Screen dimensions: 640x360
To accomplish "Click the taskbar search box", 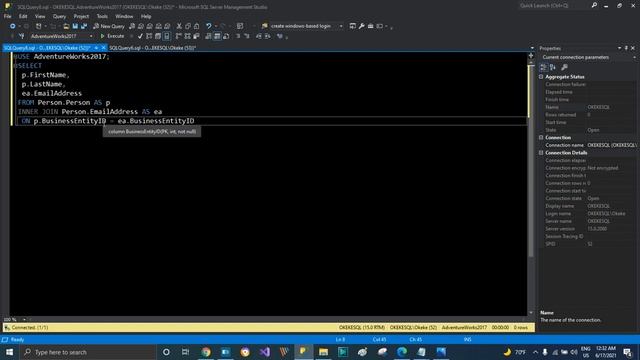I will click(88, 352).
